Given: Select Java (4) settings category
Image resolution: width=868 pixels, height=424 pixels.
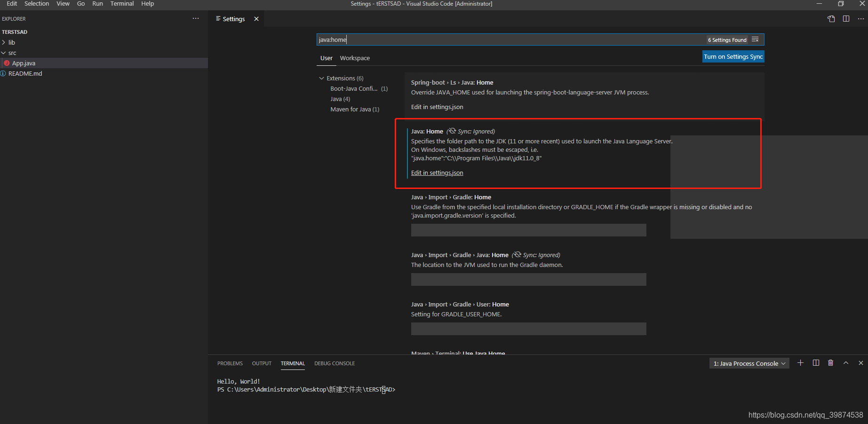Looking at the screenshot, I should 340,99.
